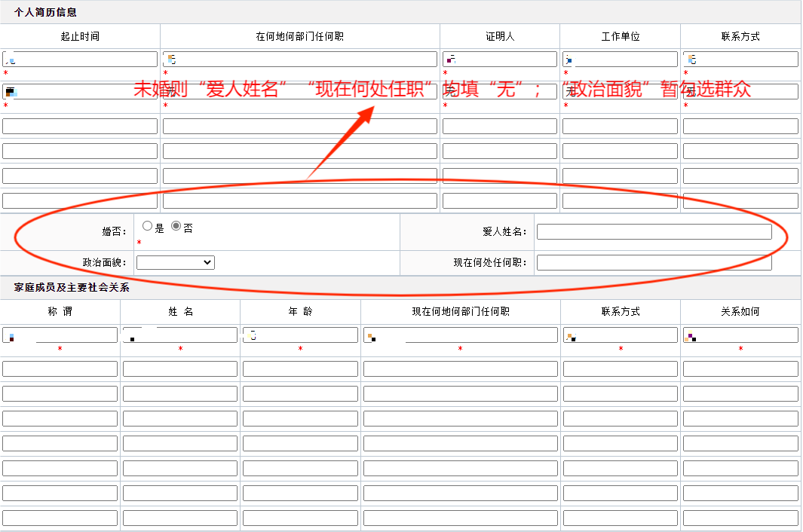This screenshot has height=532, width=803.
Task: Open the 政治面貌 dropdown
Action: pyautogui.click(x=176, y=262)
